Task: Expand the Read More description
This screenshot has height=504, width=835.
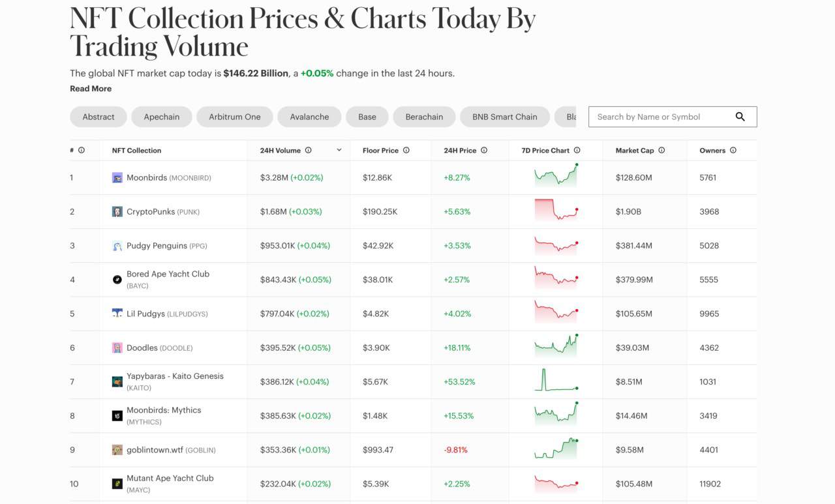Action: (x=91, y=89)
